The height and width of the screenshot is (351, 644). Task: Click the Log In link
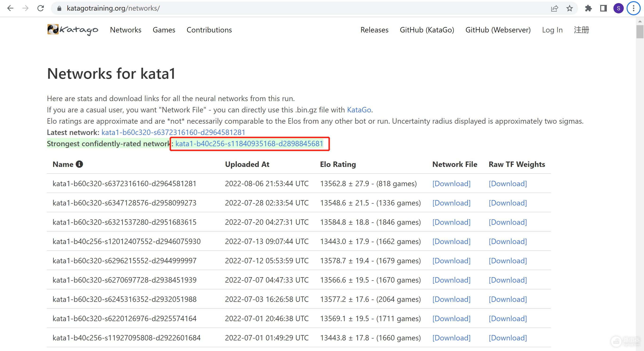pyautogui.click(x=552, y=30)
